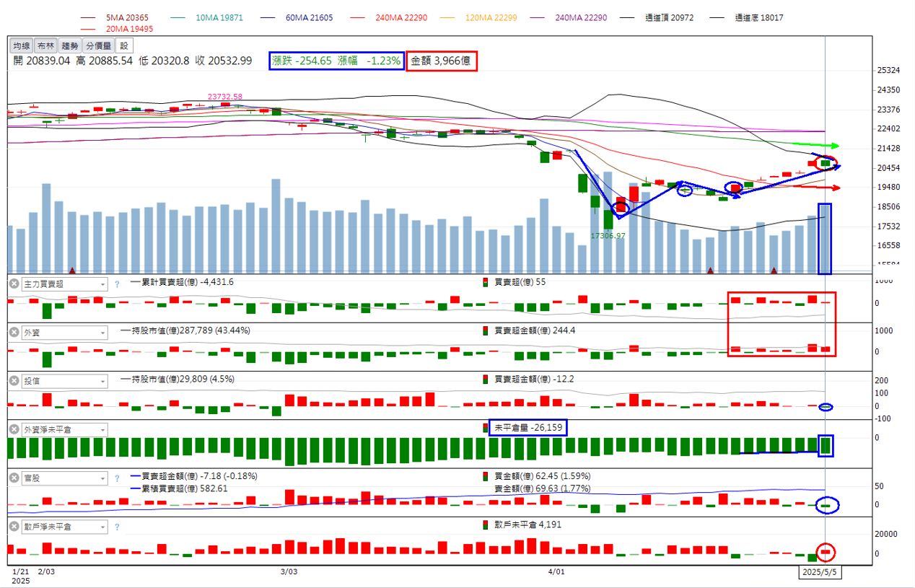The width and height of the screenshot is (915, 588).
Task: Open the 投信 indicator dropdown
Action: pos(64,381)
